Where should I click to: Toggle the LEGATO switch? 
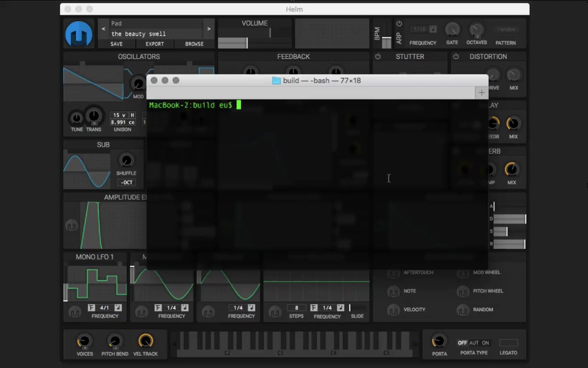tap(508, 343)
